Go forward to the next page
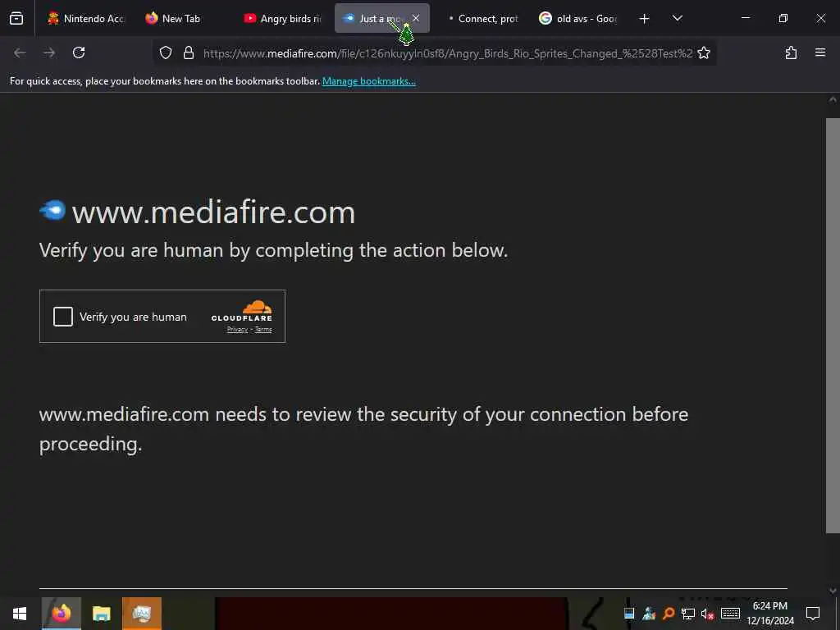 point(49,52)
